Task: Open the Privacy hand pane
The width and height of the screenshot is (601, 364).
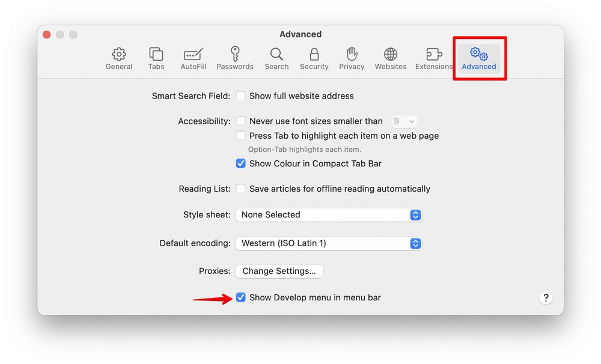Action: [352, 59]
